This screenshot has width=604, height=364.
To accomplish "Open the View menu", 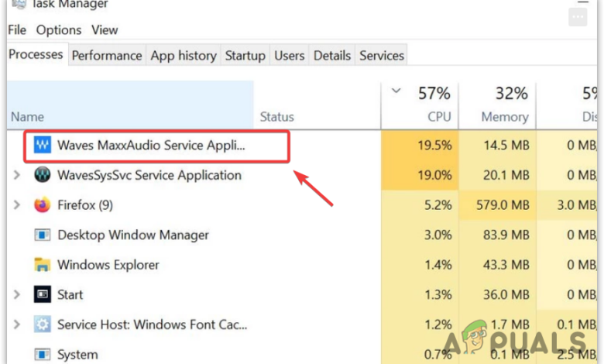I will coord(105,30).
